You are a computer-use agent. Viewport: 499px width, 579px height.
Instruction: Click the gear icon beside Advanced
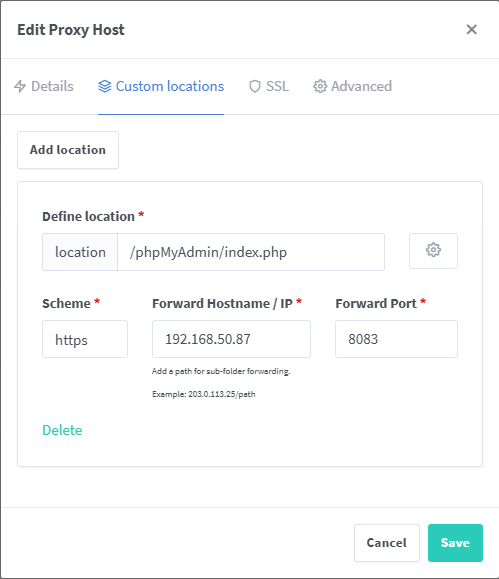click(x=320, y=86)
